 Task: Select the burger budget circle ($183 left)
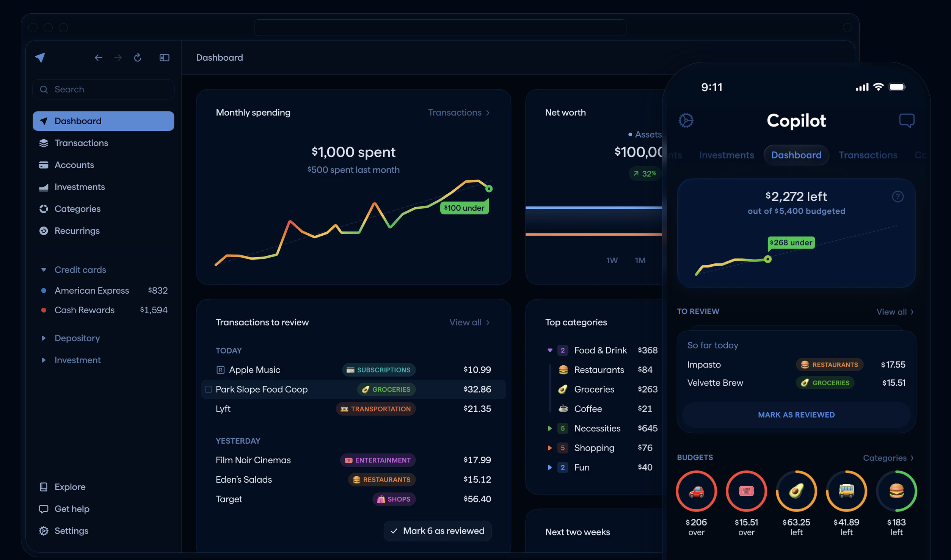point(896,491)
